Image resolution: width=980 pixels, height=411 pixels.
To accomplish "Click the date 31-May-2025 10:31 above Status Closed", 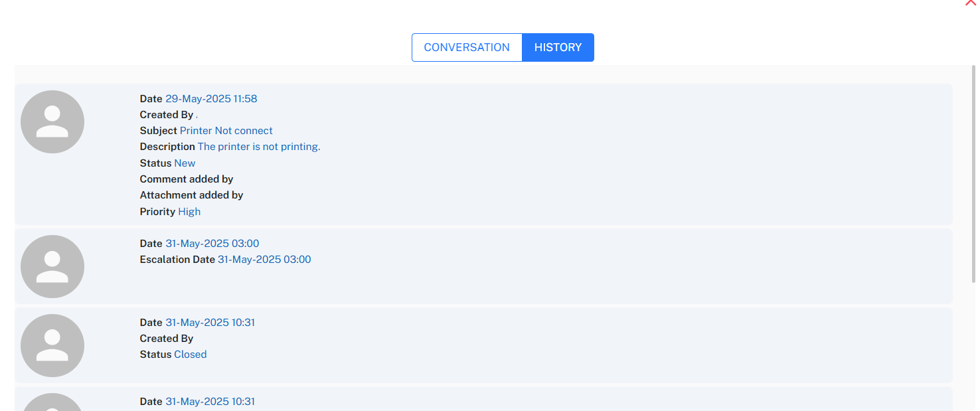I will point(210,323).
